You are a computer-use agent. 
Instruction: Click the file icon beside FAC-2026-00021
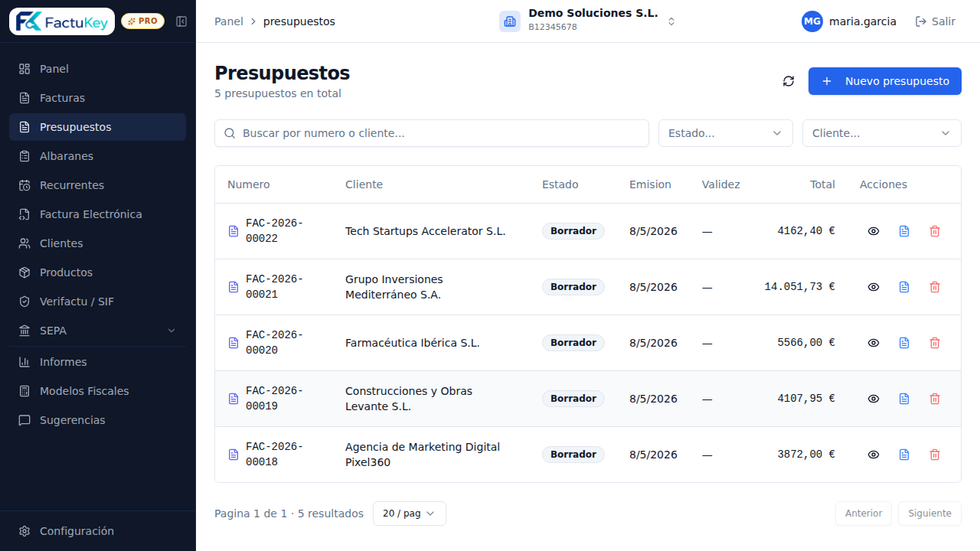(234, 287)
